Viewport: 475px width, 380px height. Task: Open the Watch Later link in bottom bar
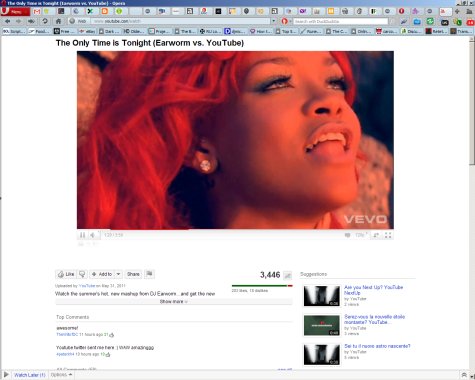tap(30, 375)
